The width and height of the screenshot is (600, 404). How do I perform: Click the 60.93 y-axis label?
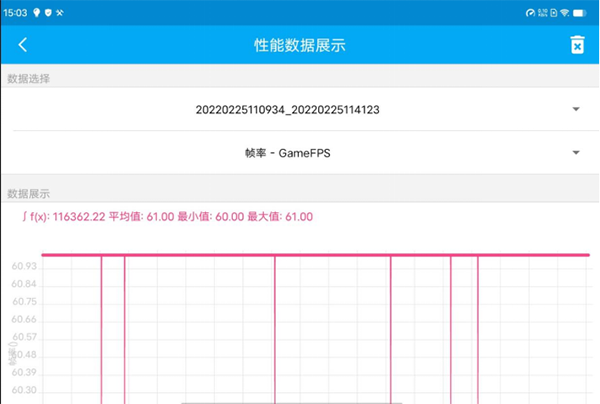(x=24, y=266)
